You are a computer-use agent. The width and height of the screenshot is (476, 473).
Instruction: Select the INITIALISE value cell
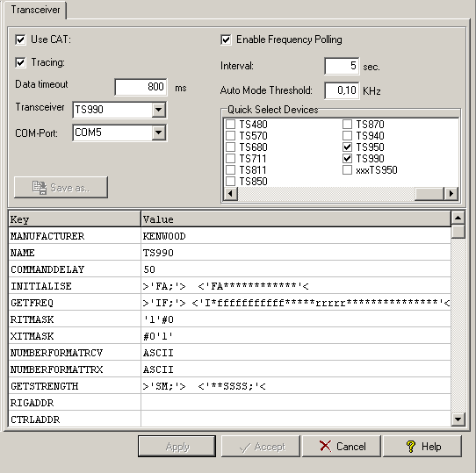coord(296,286)
